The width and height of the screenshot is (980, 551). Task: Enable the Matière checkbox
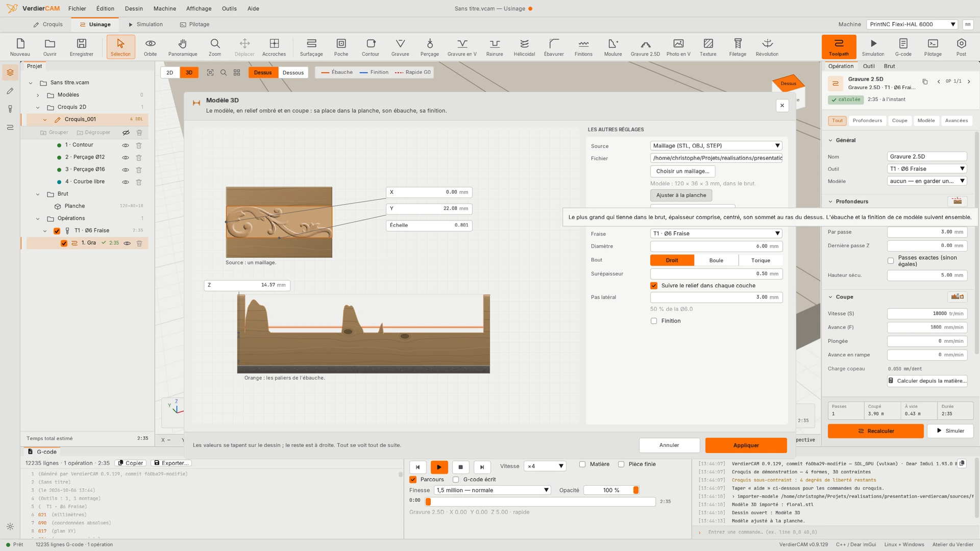582,464
